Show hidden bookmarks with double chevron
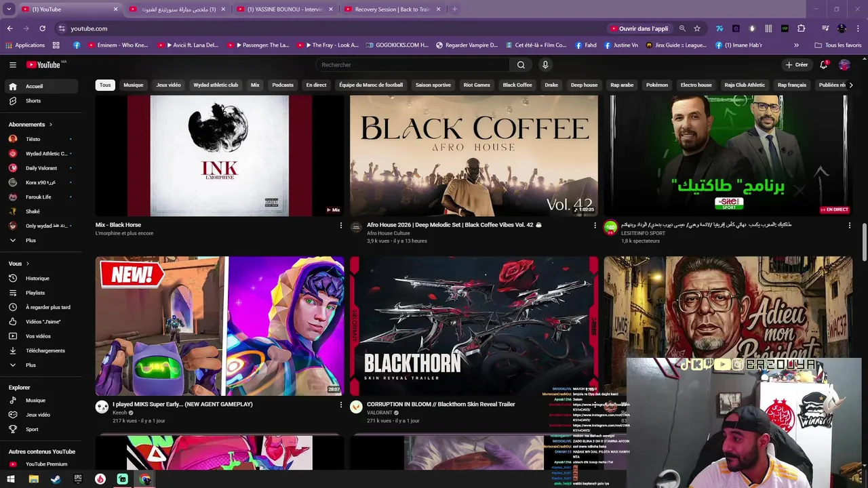This screenshot has height=488, width=868. [x=796, y=45]
